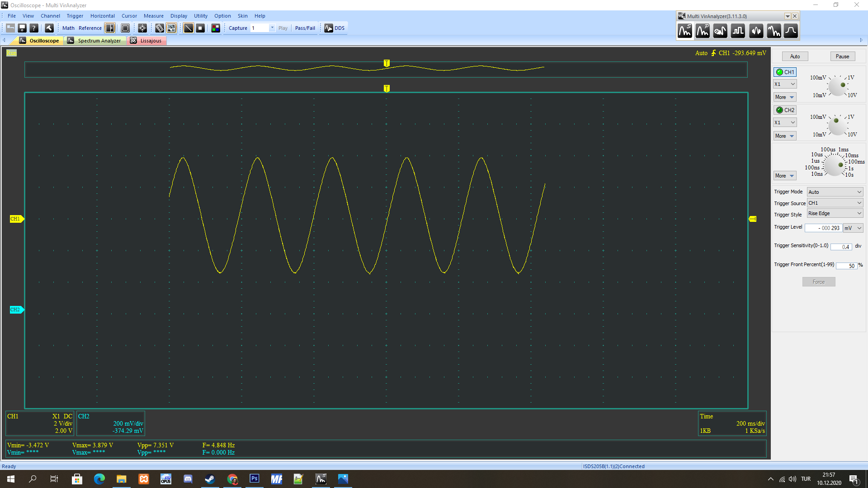Toggle the CH1 channel enable button
This screenshot has height=488, width=868.
(x=785, y=72)
